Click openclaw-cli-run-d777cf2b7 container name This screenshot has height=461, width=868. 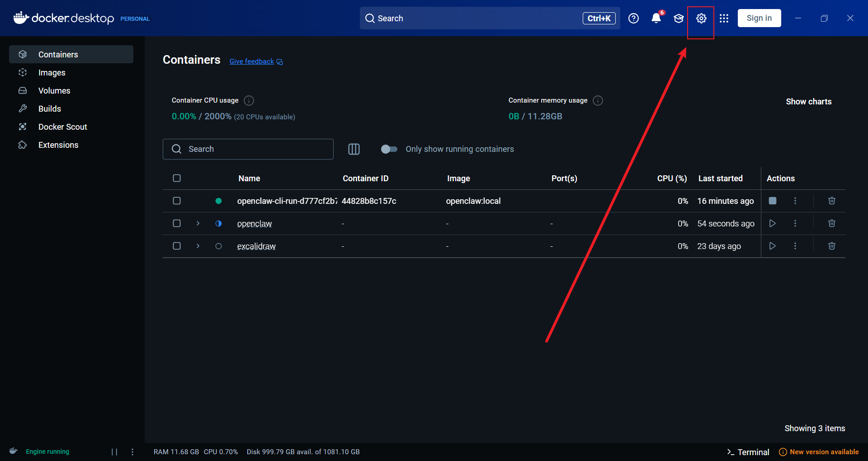coord(287,201)
